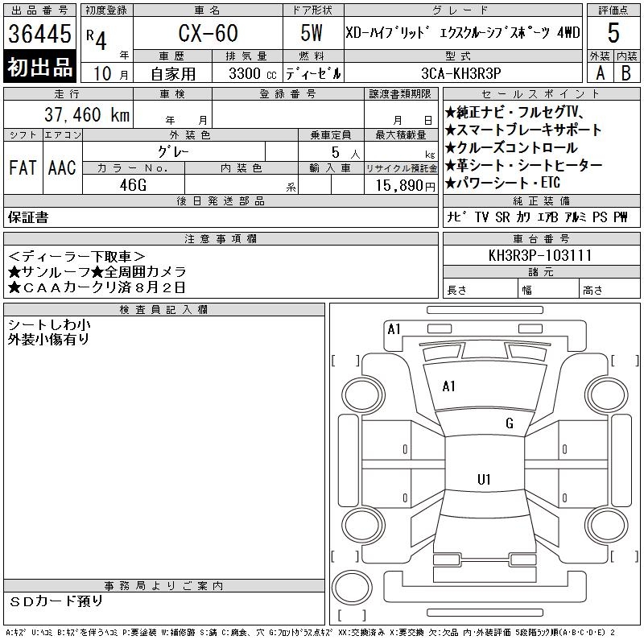This screenshot has height=644, width=644.
Task: Click inspector note 外装小傷有り
Action: click(x=48, y=339)
